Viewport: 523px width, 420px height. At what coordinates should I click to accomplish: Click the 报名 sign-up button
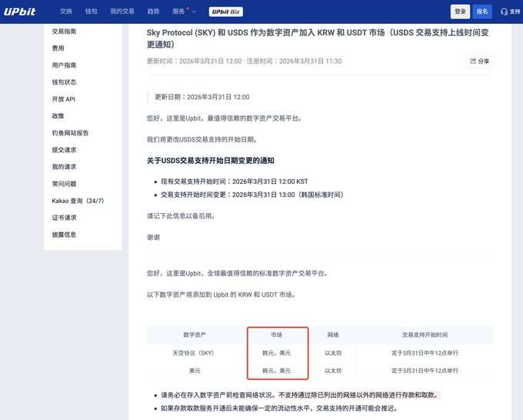pos(482,12)
